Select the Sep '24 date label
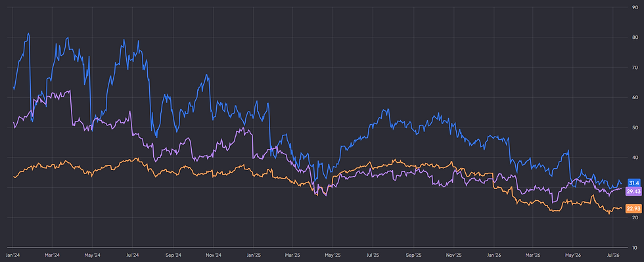This screenshot has height=262, width=644. pyautogui.click(x=173, y=255)
